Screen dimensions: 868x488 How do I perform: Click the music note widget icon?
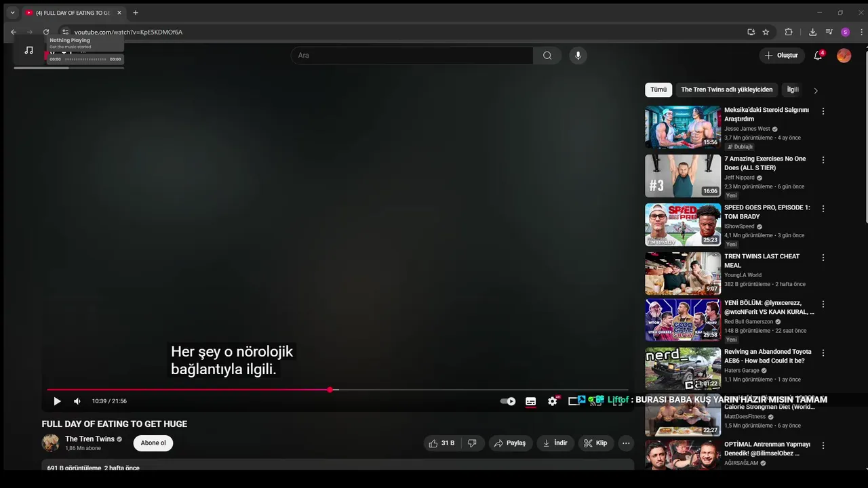pyautogui.click(x=28, y=50)
